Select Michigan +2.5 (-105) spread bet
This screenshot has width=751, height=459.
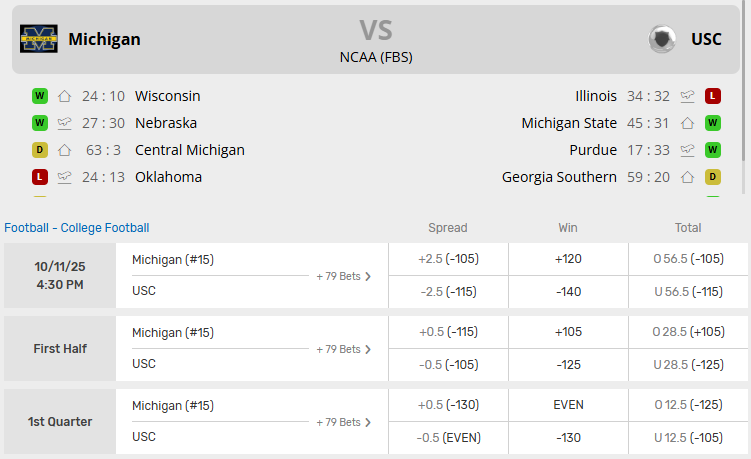[448, 259]
